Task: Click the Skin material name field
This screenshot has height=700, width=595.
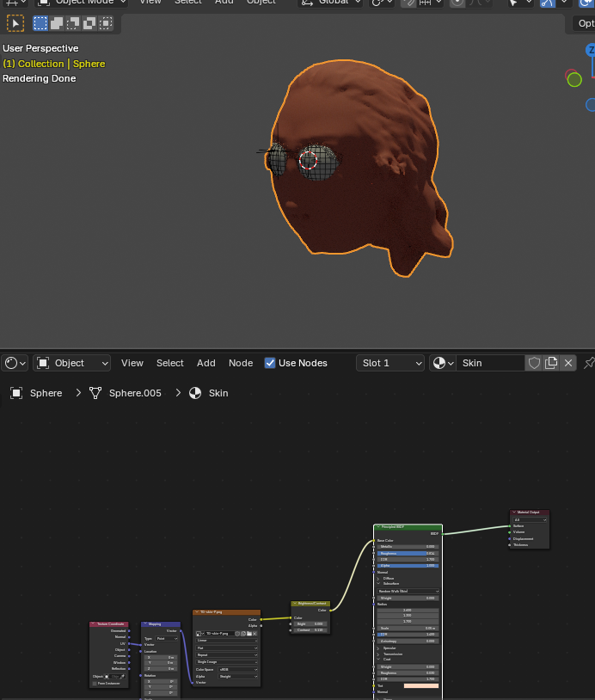Action: click(x=491, y=363)
